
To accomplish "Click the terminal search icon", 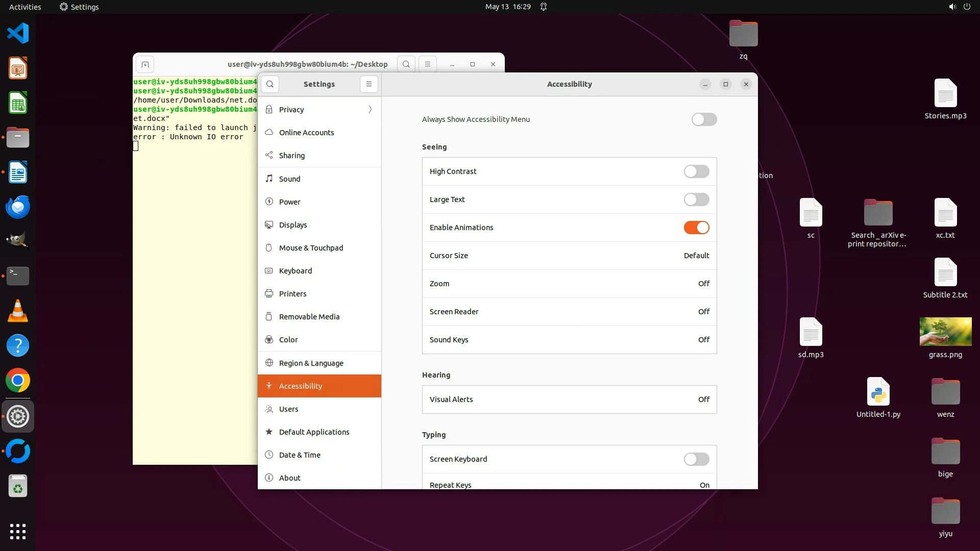I will (406, 64).
